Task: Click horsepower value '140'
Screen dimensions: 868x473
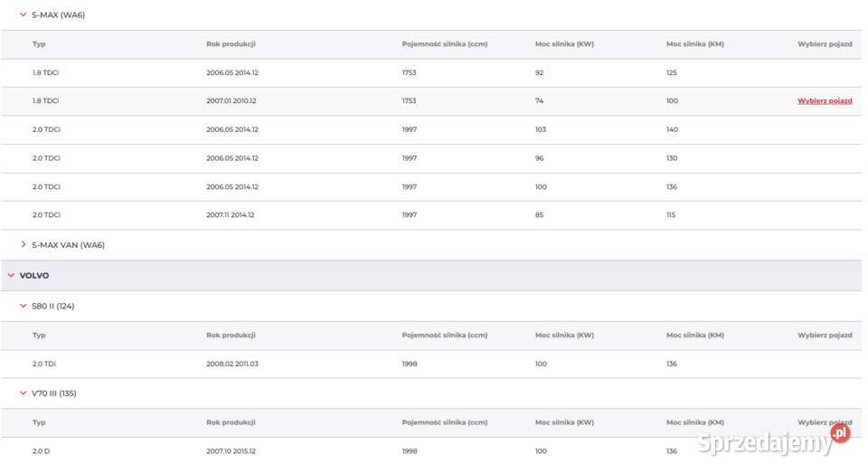Action: pos(672,129)
